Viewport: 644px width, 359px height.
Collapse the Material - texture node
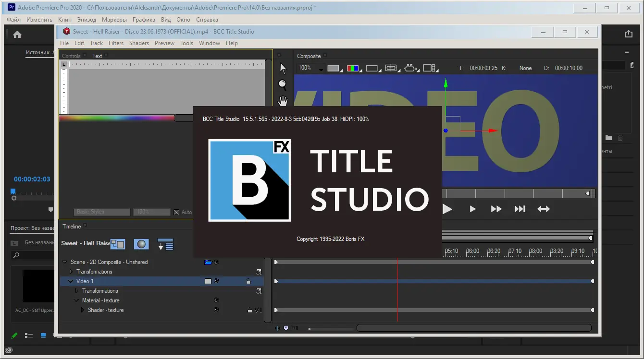[76, 300]
